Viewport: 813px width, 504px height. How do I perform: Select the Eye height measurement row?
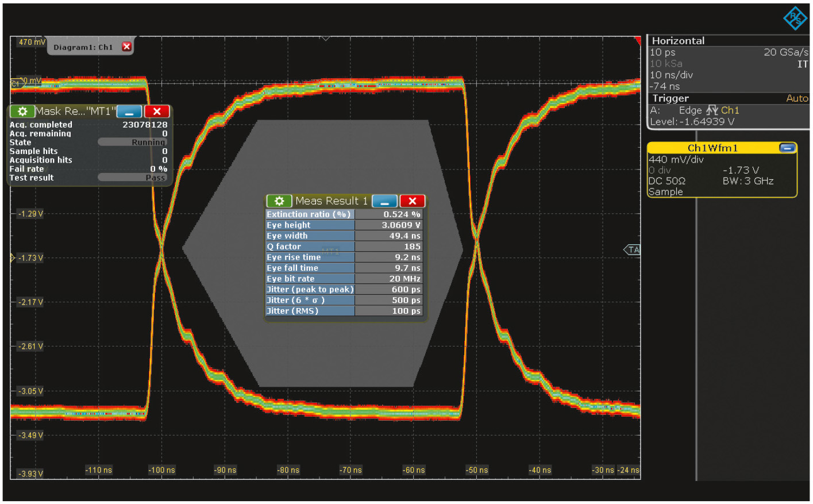click(344, 225)
